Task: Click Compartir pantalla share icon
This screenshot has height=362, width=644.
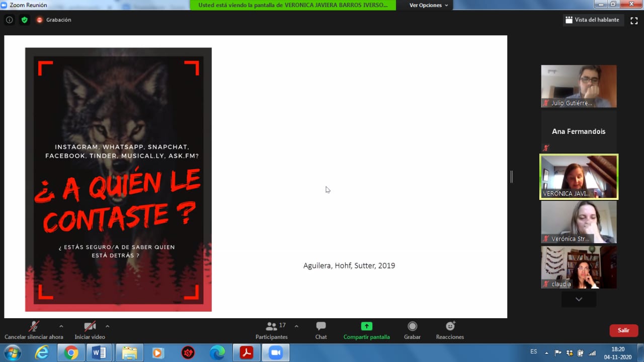Action: [x=366, y=326]
